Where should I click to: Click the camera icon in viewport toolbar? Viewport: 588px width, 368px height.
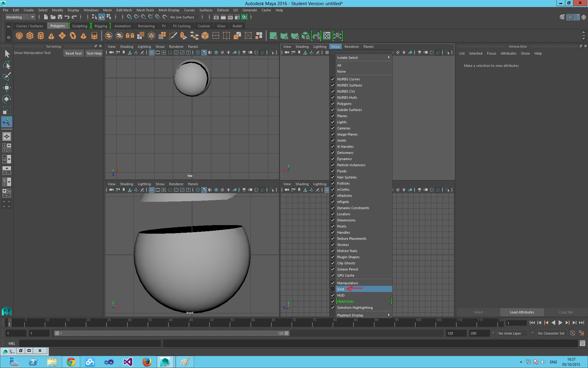[111, 53]
